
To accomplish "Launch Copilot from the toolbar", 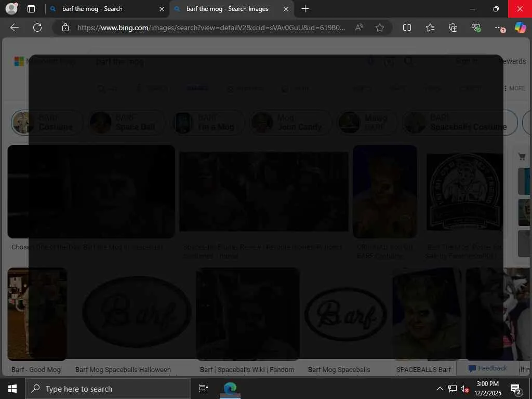I will pos(520,28).
